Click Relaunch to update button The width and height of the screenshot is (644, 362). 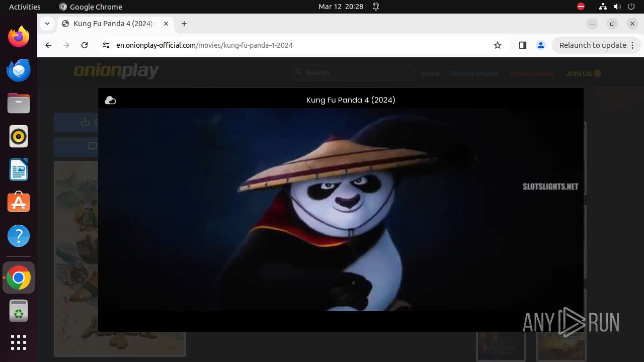tap(593, 45)
